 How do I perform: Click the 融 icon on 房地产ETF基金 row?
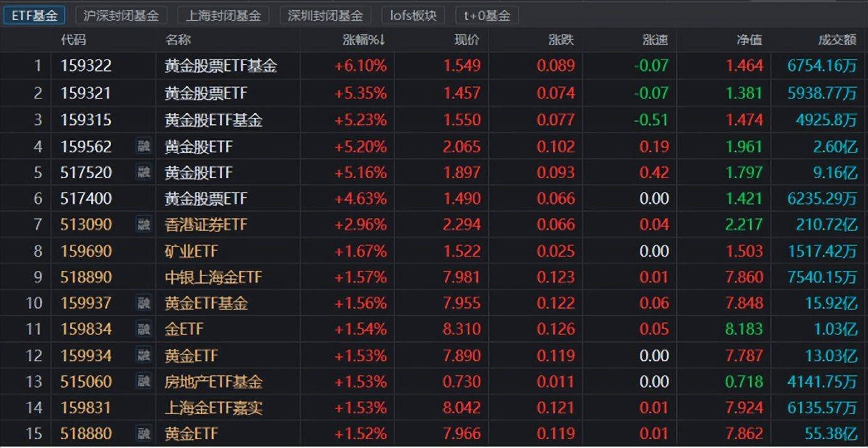tap(144, 381)
